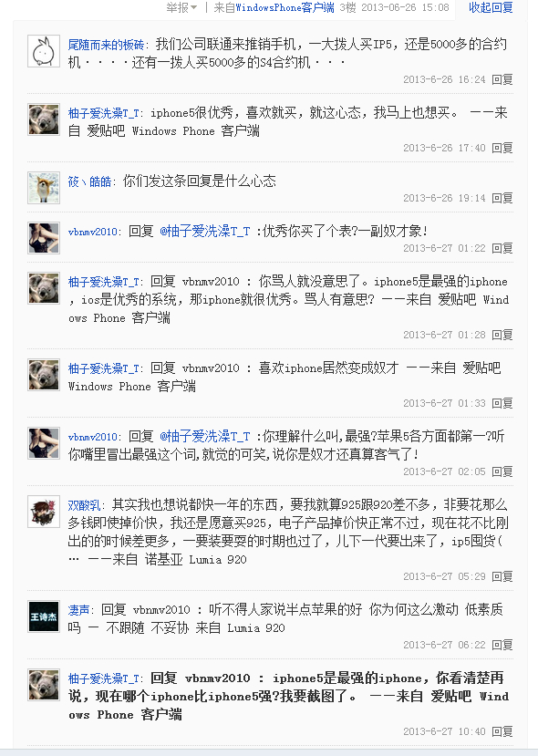View the koala avatar beside the 17:40 comment

[x=44, y=119]
